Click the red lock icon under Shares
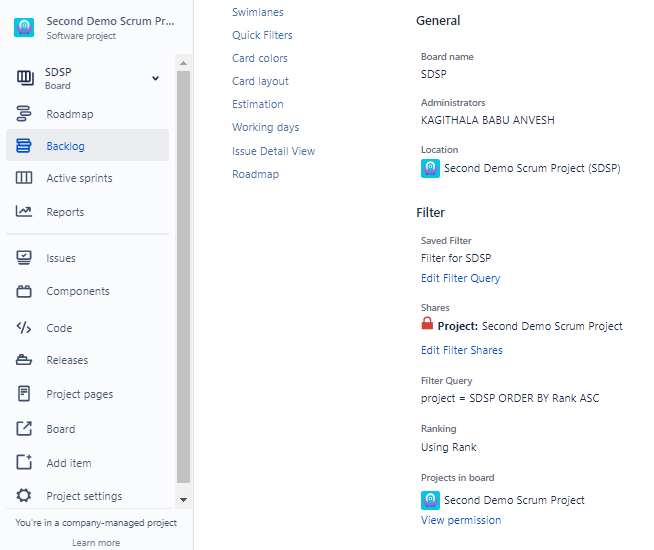Viewport: 654px width, 550px height. tap(427, 324)
